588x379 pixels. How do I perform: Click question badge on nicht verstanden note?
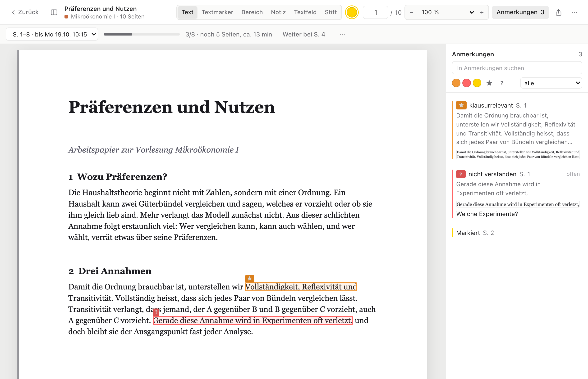point(461,174)
